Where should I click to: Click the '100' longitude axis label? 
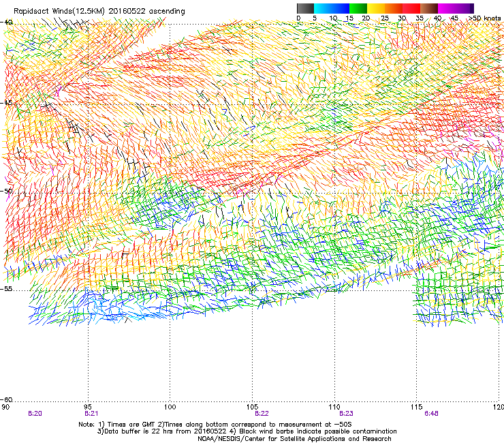pos(170,407)
